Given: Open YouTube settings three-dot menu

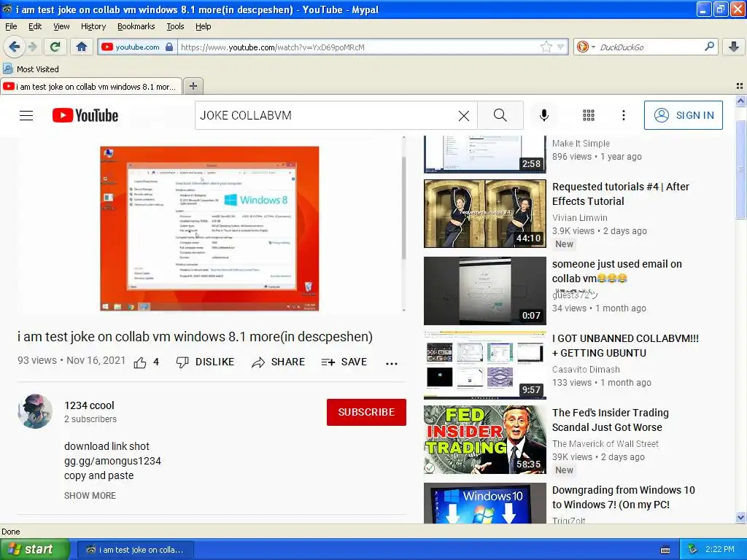Looking at the screenshot, I should (624, 115).
